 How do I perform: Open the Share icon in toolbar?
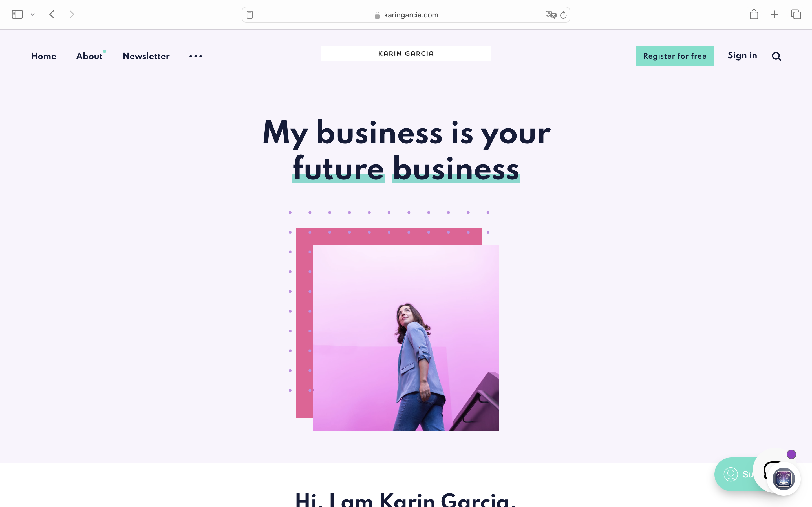click(754, 14)
